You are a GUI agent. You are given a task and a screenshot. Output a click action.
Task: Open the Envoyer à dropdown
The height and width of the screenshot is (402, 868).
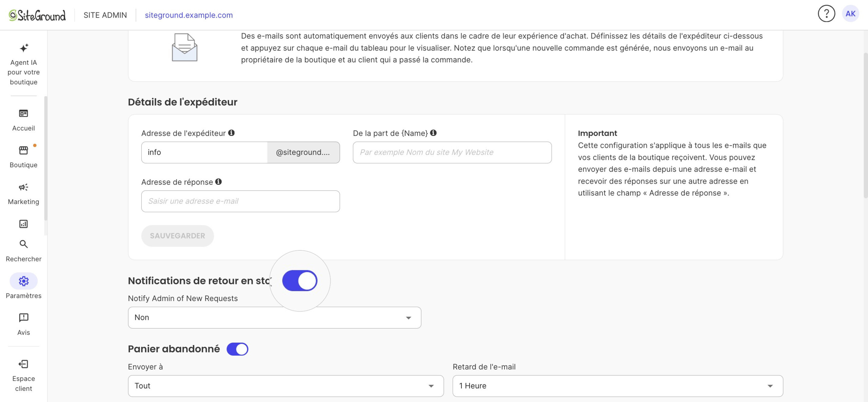[286, 386]
